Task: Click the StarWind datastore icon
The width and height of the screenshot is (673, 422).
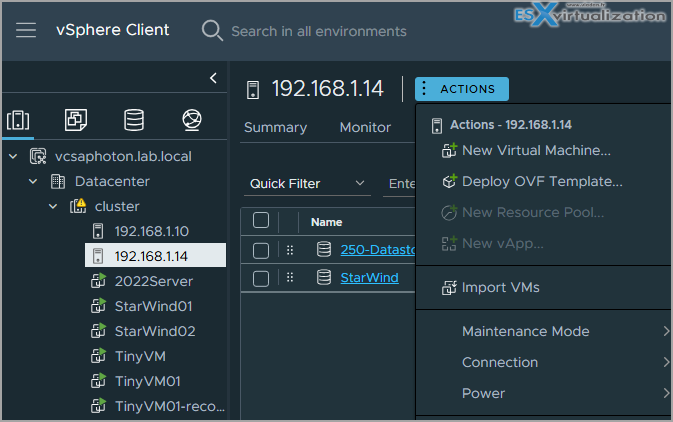Action: (324, 277)
